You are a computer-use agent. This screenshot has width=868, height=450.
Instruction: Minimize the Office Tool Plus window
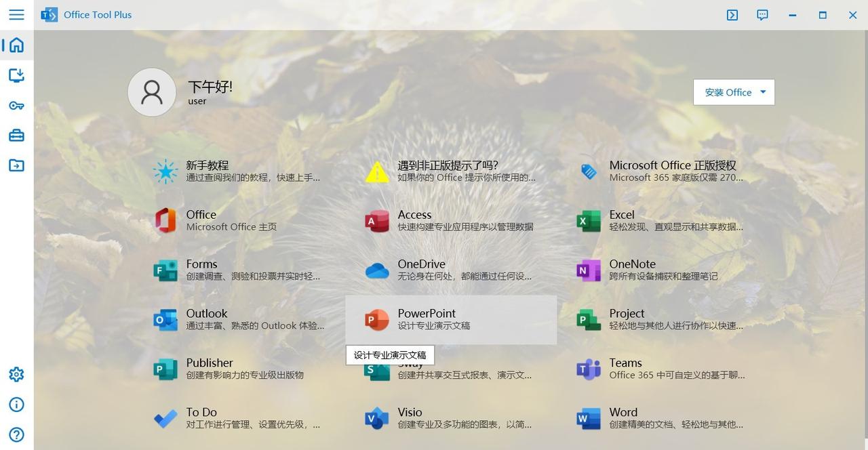pos(793,15)
